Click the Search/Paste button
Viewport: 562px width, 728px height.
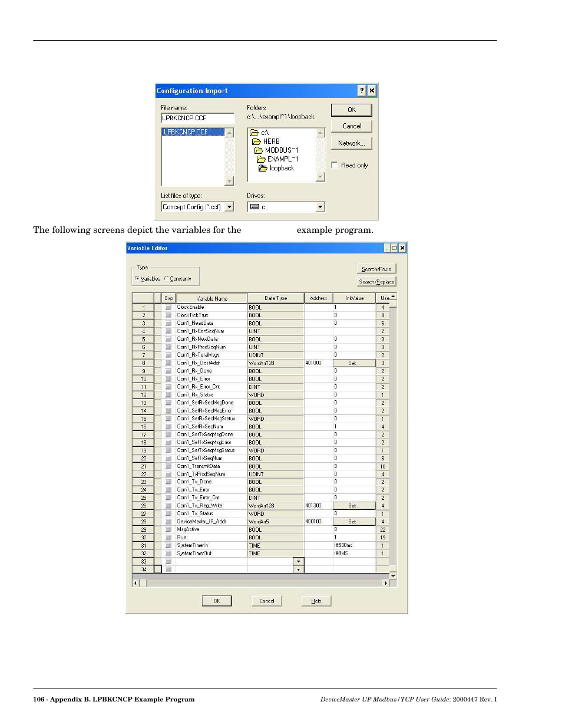pos(376,269)
